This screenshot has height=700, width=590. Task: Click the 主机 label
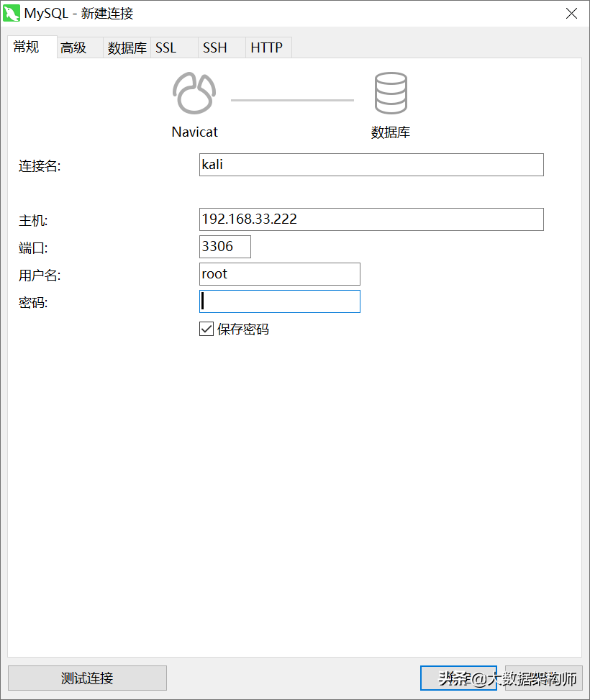33,221
